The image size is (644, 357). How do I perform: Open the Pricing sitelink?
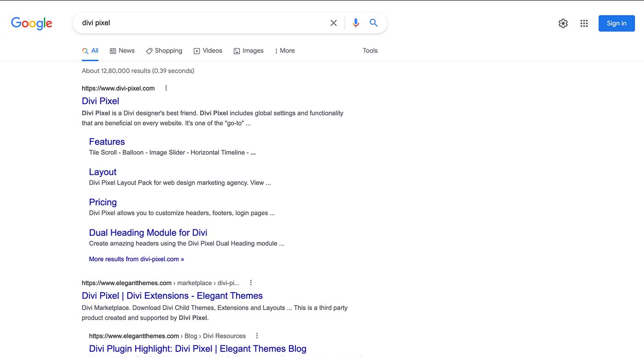103,202
